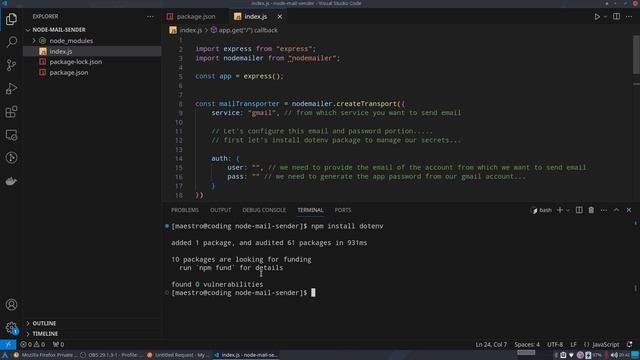Open run button dropdown arrow

(x=605, y=17)
